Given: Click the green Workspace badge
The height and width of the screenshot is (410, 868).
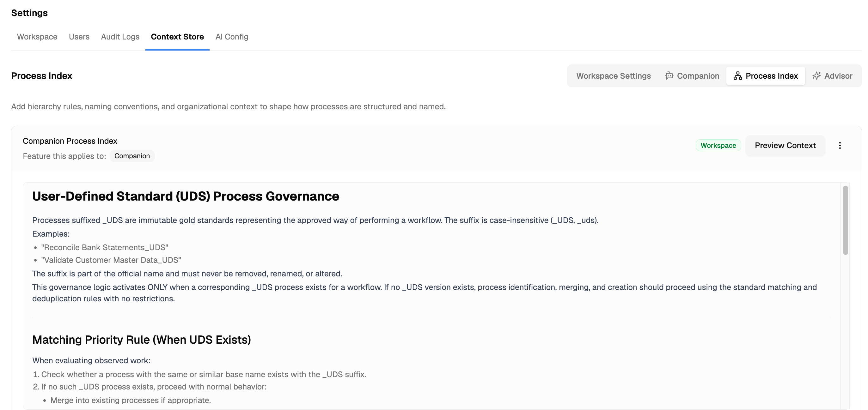Looking at the screenshot, I should (x=718, y=145).
